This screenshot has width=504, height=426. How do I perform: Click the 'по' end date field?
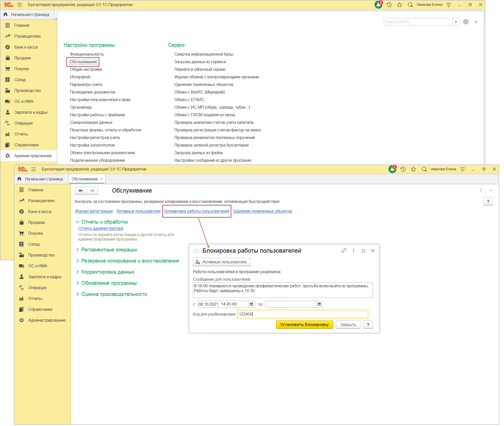coord(290,304)
